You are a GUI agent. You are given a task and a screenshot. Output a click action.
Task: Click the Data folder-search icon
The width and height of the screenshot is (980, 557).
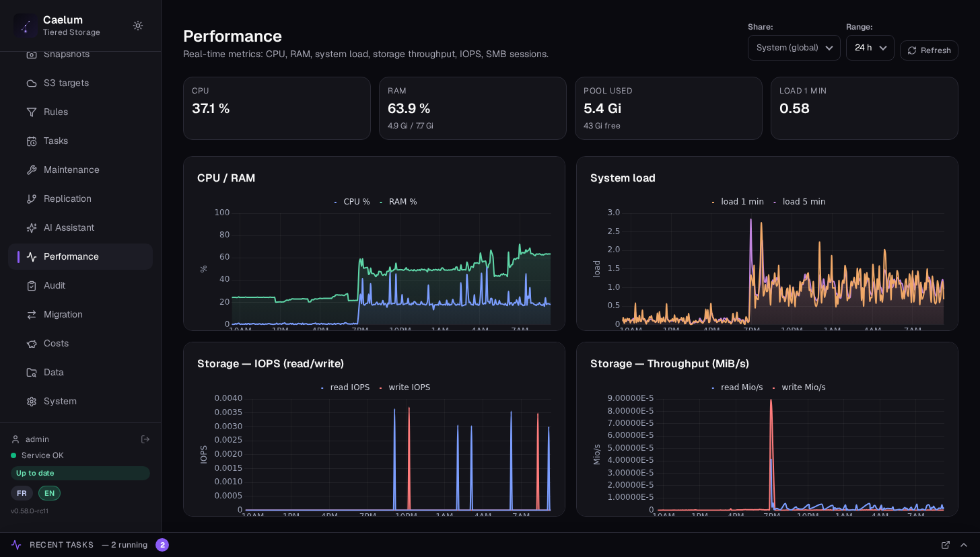pos(32,372)
